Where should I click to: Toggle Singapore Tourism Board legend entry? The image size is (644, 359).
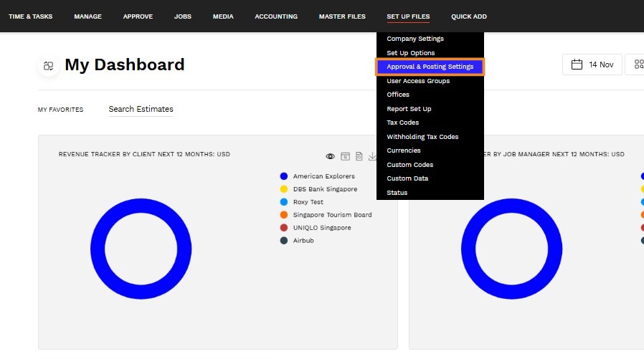326,214
